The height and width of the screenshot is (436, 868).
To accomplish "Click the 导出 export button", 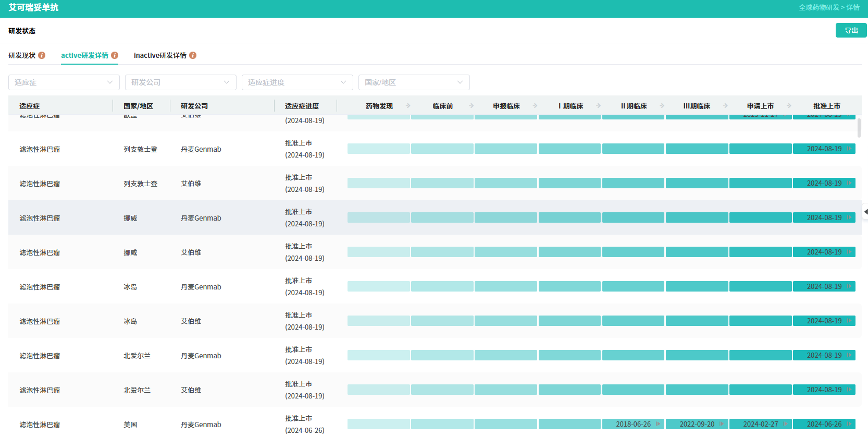I will (x=851, y=30).
